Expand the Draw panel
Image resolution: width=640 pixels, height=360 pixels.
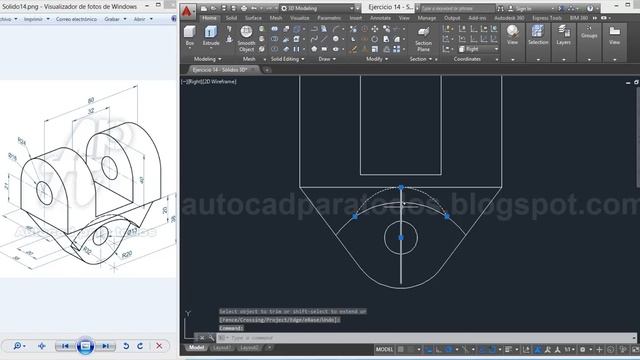click(x=327, y=59)
